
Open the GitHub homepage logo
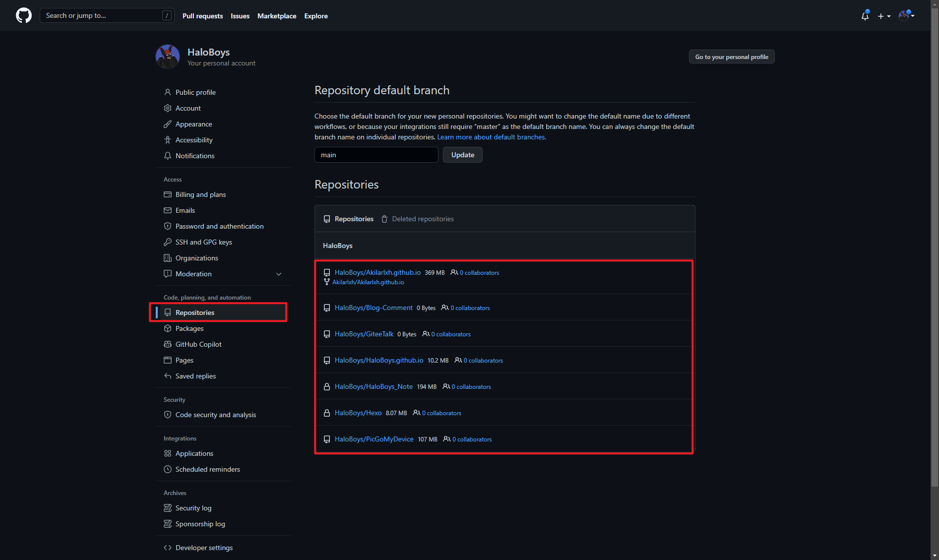(x=24, y=15)
